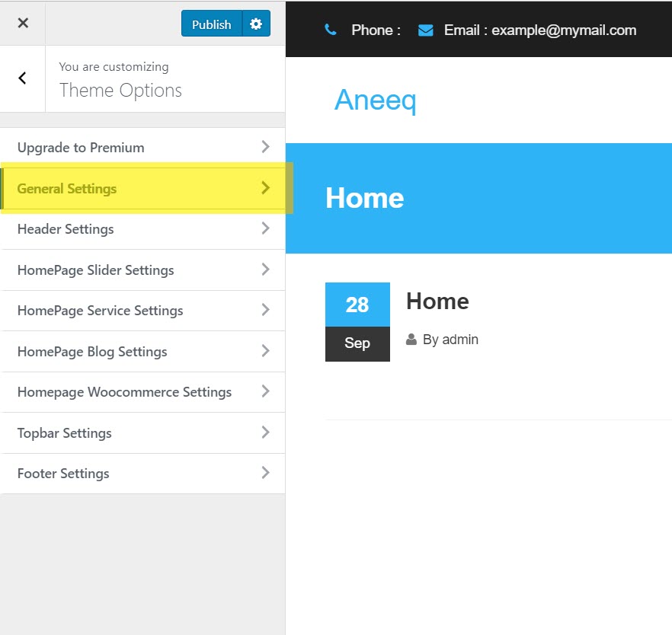672x635 pixels.
Task: Open HomePage Slider Settings section
Action: (142, 270)
